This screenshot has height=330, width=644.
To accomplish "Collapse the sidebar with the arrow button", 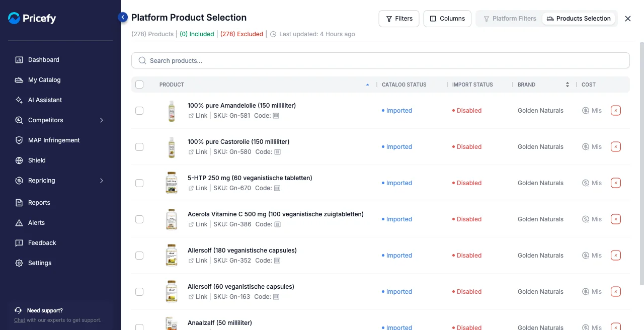I will pos(123,17).
